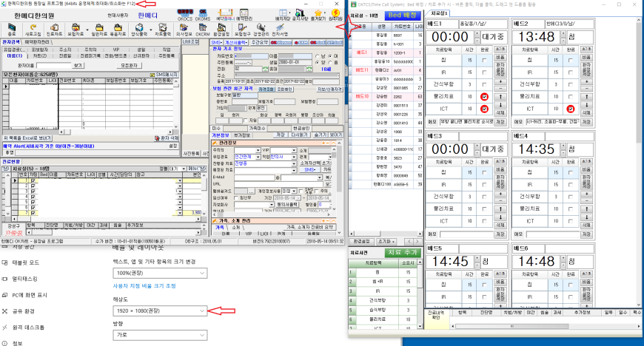Switch to the 소개 tab under 가족

[235, 227]
